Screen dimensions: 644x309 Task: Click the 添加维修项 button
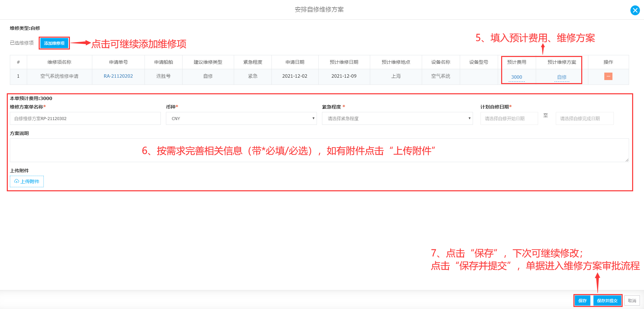(x=54, y=43)
